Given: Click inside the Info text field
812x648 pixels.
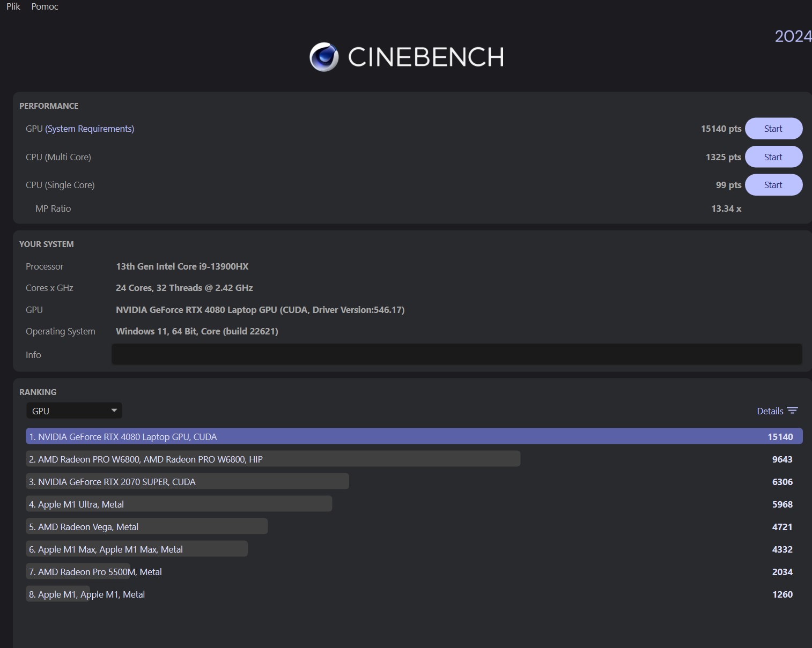Looking at the screenshot, I should coord(456,354).
